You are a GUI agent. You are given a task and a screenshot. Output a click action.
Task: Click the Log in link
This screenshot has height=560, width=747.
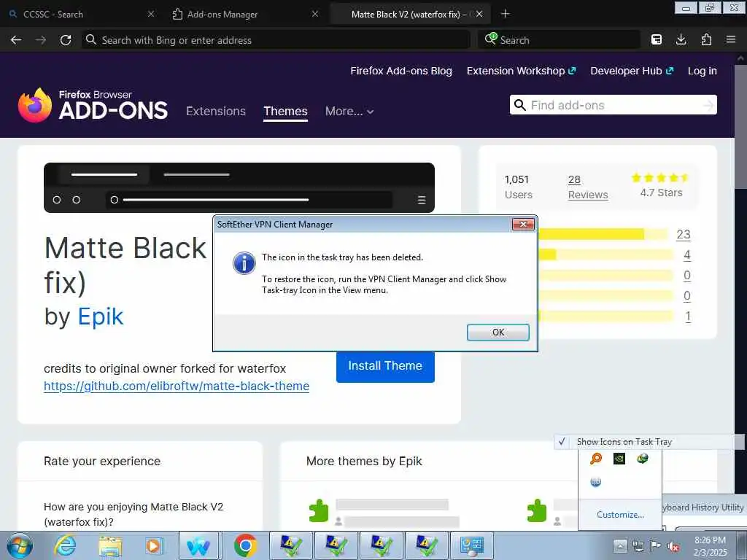click(x=703, y=71)
